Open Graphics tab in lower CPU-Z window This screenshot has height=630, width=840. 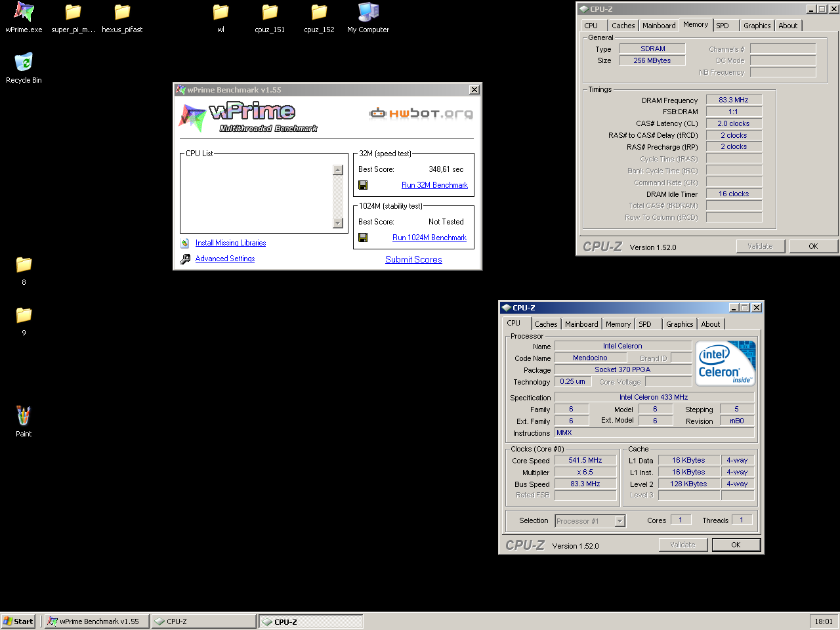pyautogui.click(x=679, y=324)
